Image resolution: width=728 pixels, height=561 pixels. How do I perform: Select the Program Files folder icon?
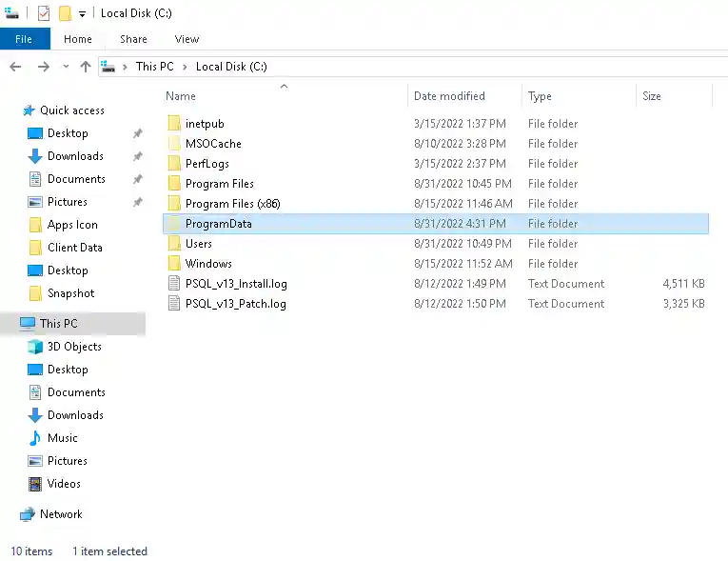point(174,183)
